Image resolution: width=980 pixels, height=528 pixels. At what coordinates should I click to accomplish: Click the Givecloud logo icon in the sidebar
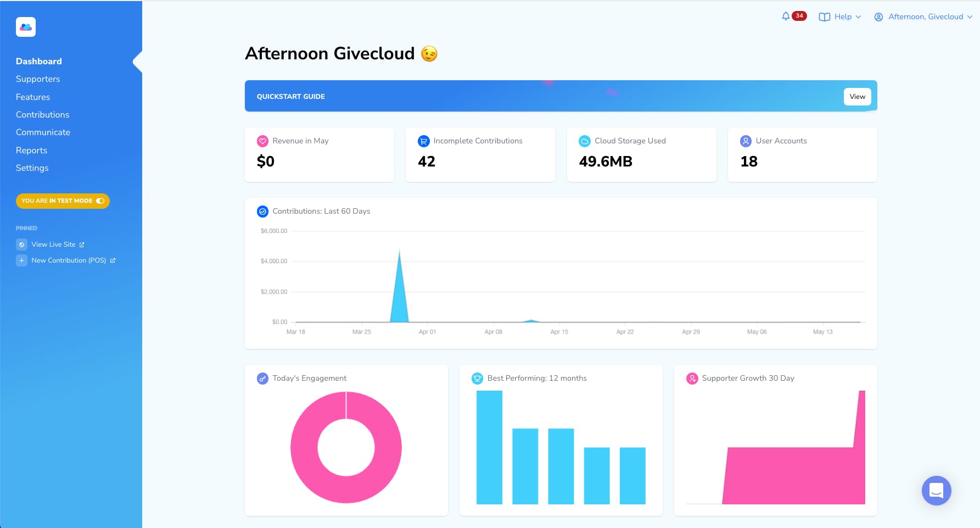tap(25, 26)
